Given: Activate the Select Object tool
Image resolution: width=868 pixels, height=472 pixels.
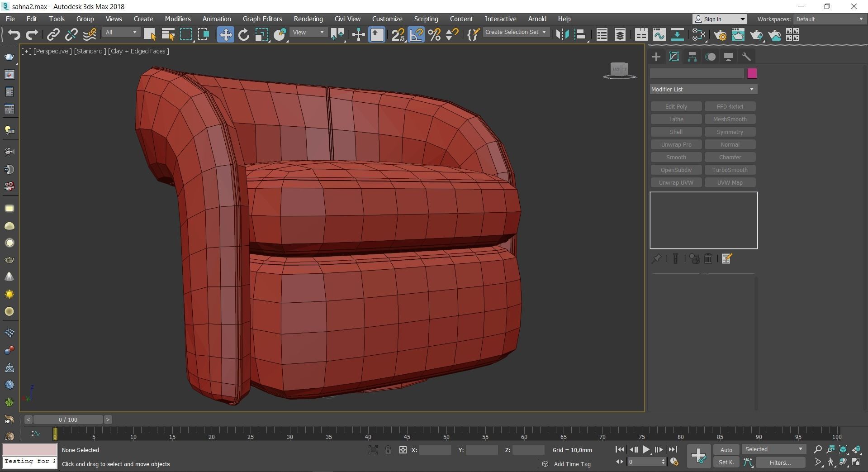Looking at the screenshot, I should [x=149, y=35].
